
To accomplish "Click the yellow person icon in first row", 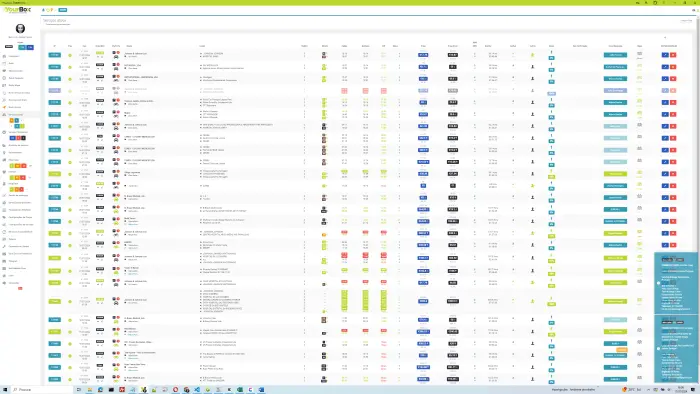I will (533, 55).
